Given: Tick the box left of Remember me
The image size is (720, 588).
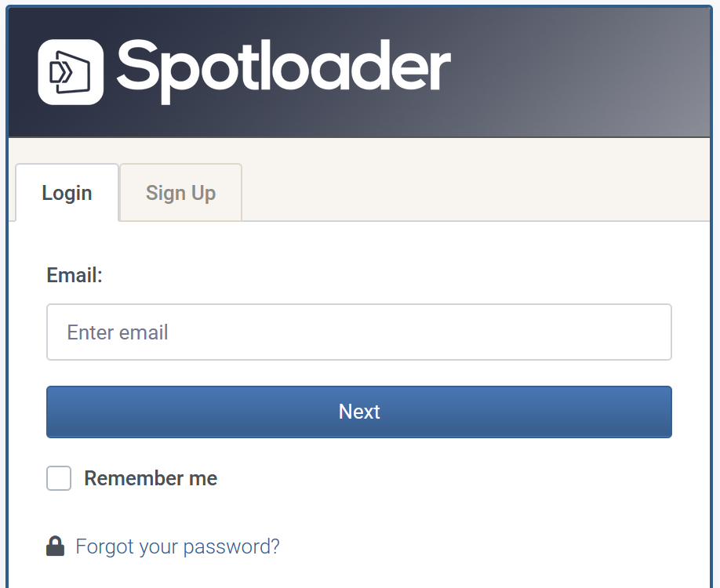Looking at the screenshot, I should [x=59, y=478].
